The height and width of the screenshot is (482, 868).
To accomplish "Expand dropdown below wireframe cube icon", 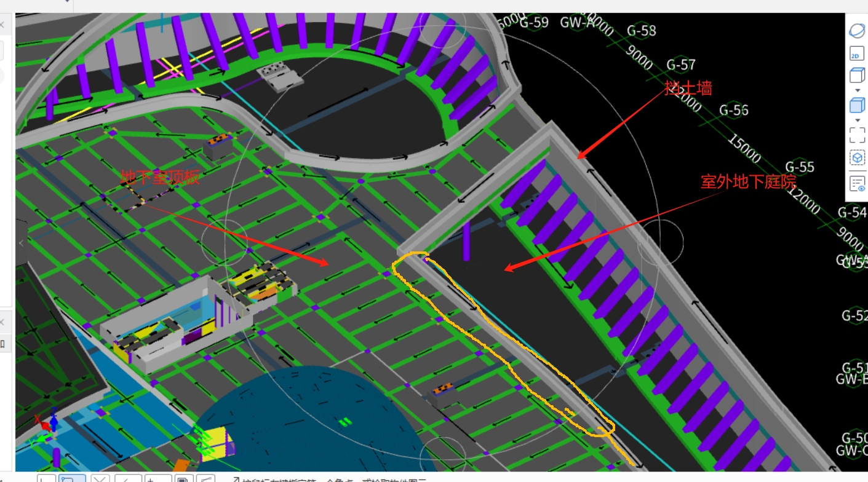I will pyautogui.click(x=858, y=90).
